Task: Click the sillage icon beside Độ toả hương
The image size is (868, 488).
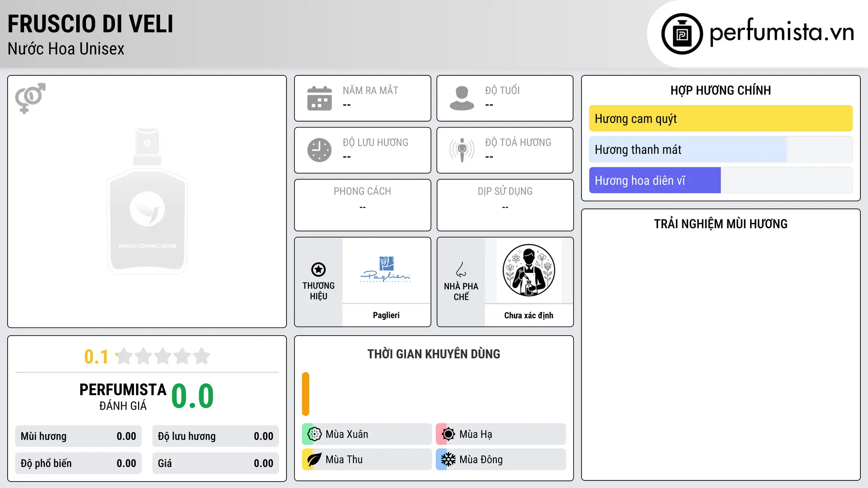Action: 462,150
